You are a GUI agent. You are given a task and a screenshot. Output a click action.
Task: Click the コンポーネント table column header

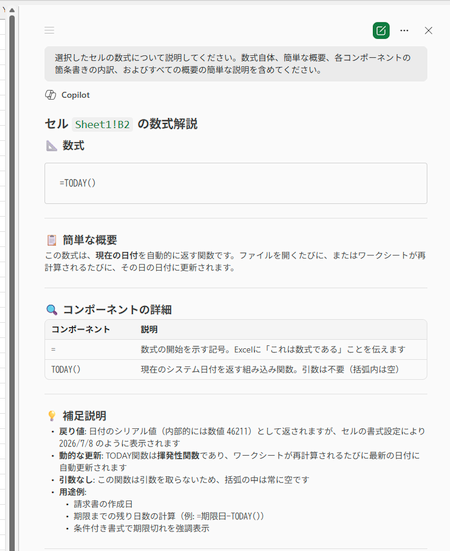coord(81,329)
